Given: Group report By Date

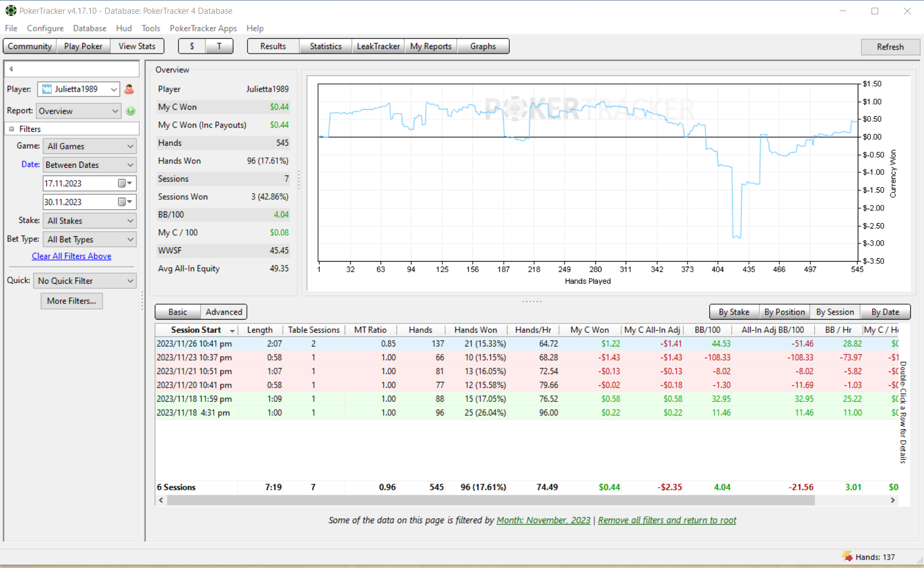Looking at the screenshot, I should [885, 312].
